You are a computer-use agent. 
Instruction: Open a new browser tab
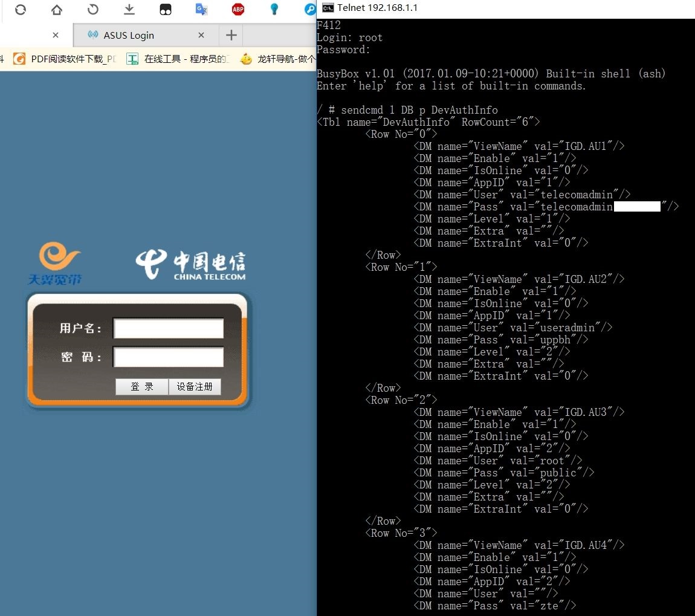tap(231, 35)
